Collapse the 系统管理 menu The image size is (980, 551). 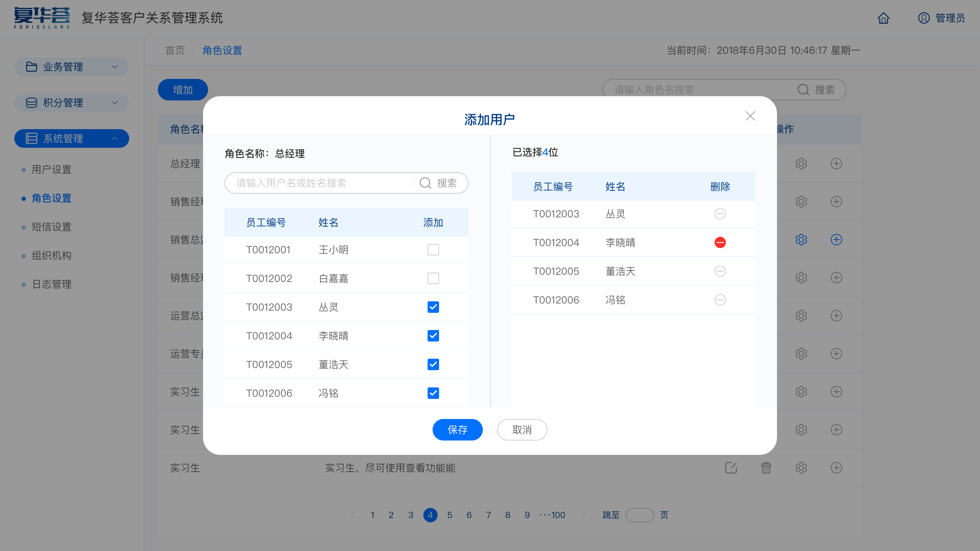point(71,138)
